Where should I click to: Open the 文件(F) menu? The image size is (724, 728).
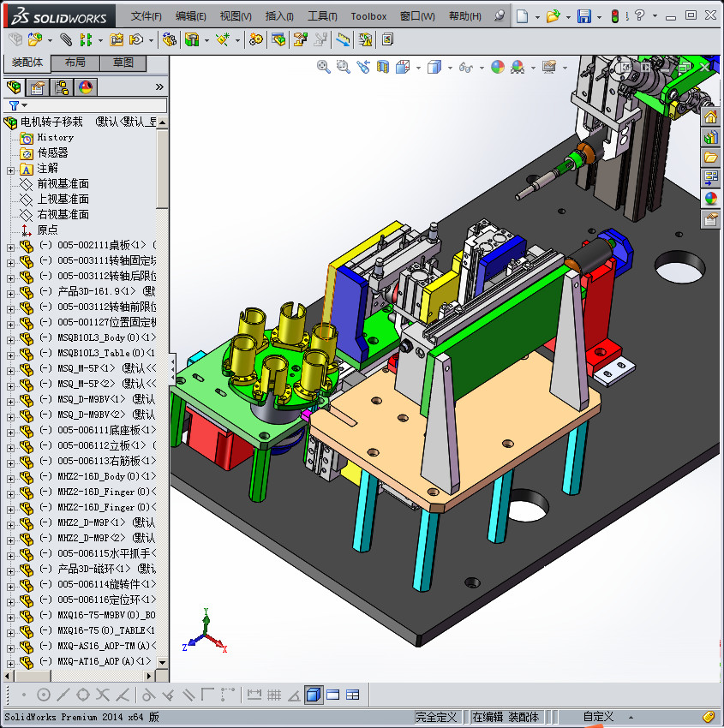(147, 16)
